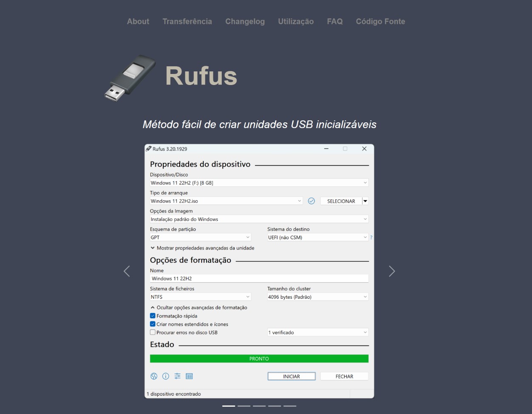The image size is (532, 414).
Task: Open Sistema de ficheiros NTFS dropdown
Action: click(201, 297)
